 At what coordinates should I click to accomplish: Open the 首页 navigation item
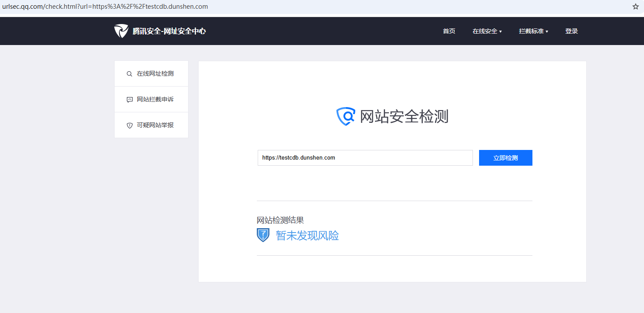(x=449, y=31)
